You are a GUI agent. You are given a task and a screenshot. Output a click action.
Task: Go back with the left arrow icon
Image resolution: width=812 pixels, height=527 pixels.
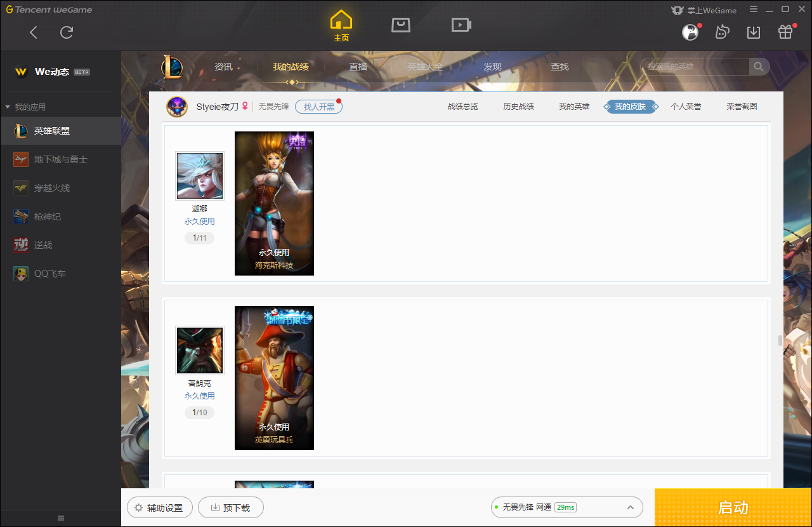pos(34,32)
